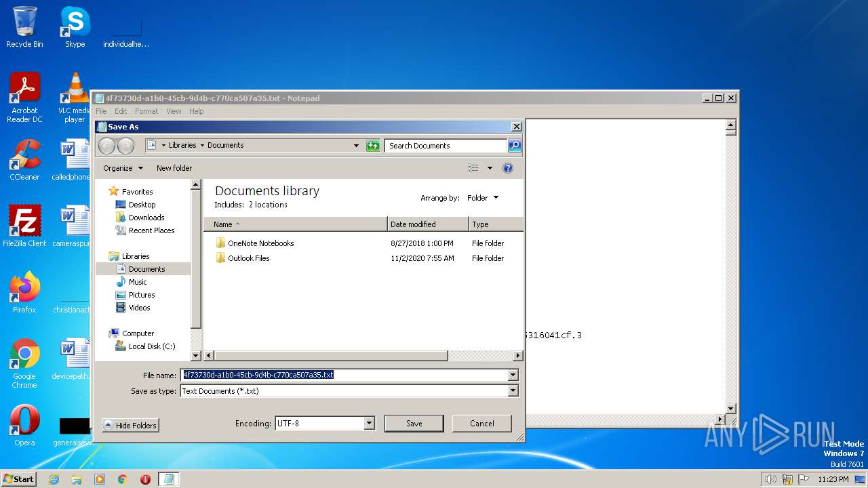Open Notepad Help menu
This screenshot has height=488, width=868.
point(196,111)
